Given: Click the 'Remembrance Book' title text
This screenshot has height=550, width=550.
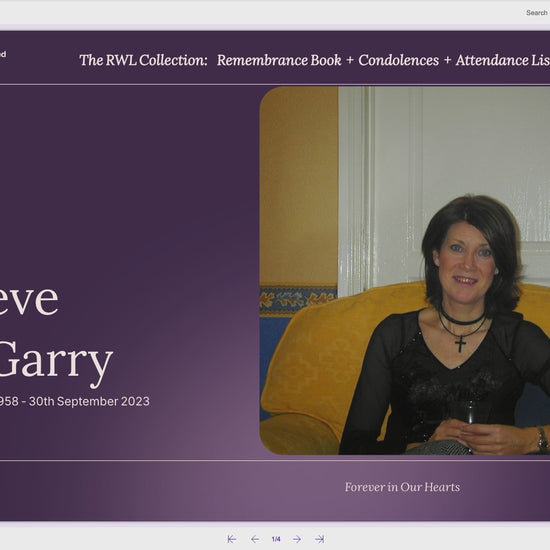Looking at the screenshot, I should pos(279,60).
